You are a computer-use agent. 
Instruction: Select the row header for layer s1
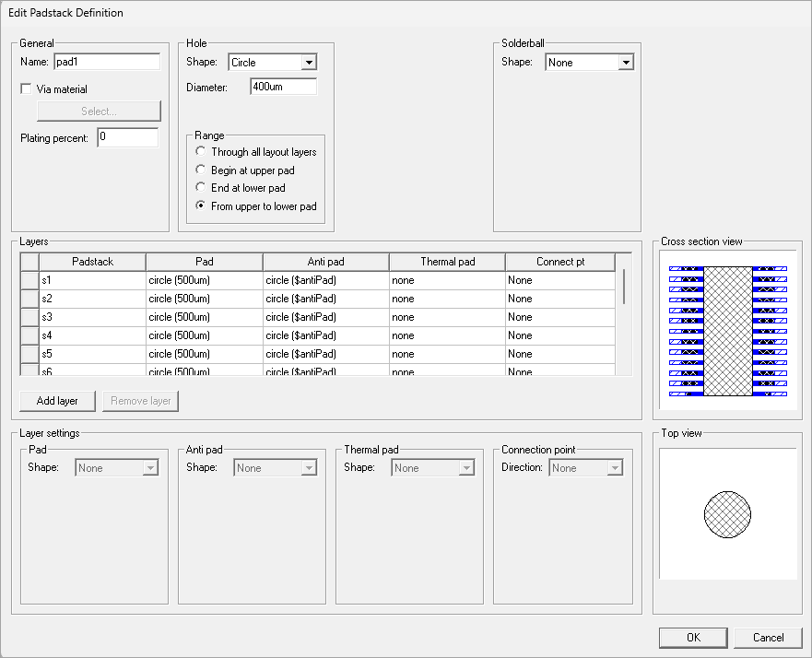30,280
